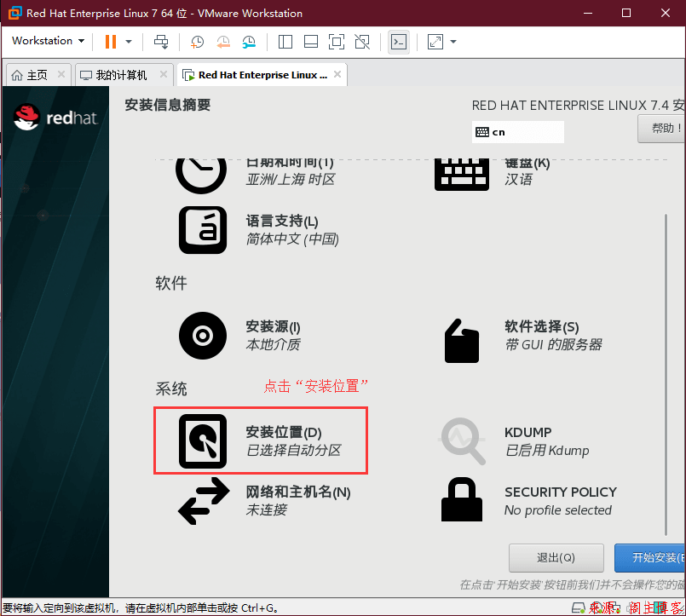Click 简体中文 (中国) text

pyautogui.click(x=292, y=239)
